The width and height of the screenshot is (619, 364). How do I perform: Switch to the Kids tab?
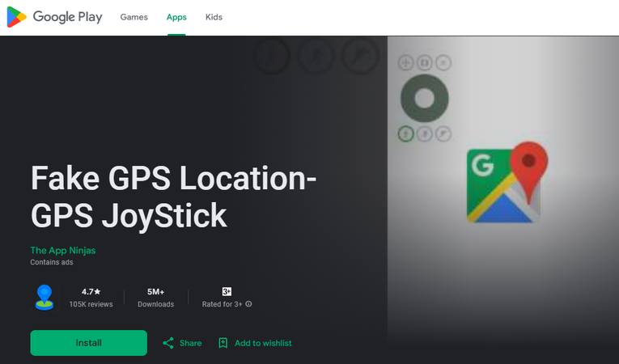214,17
